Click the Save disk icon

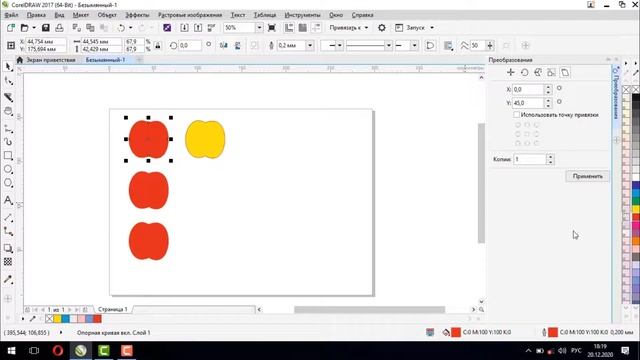[46, 28]
